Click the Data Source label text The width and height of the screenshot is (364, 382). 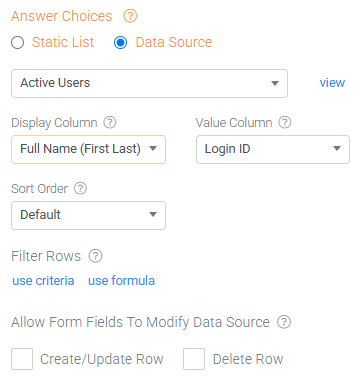(174, 42)
